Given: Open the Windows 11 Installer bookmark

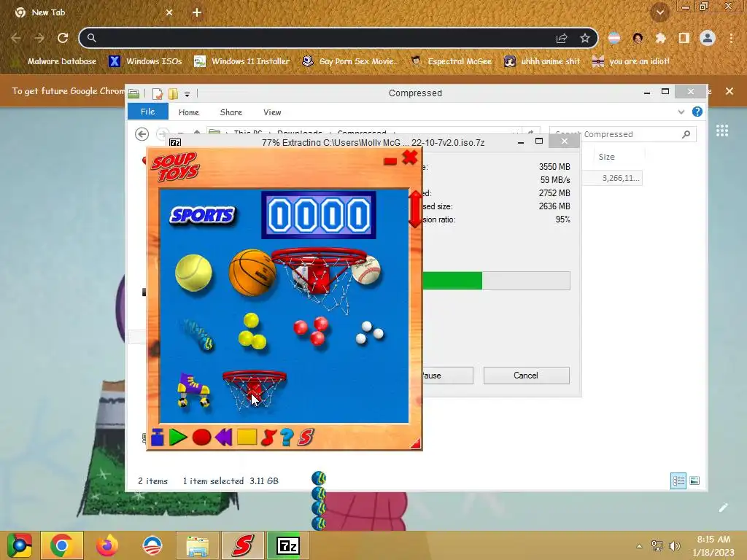Looking at the screenshot, I should (242, 61).
